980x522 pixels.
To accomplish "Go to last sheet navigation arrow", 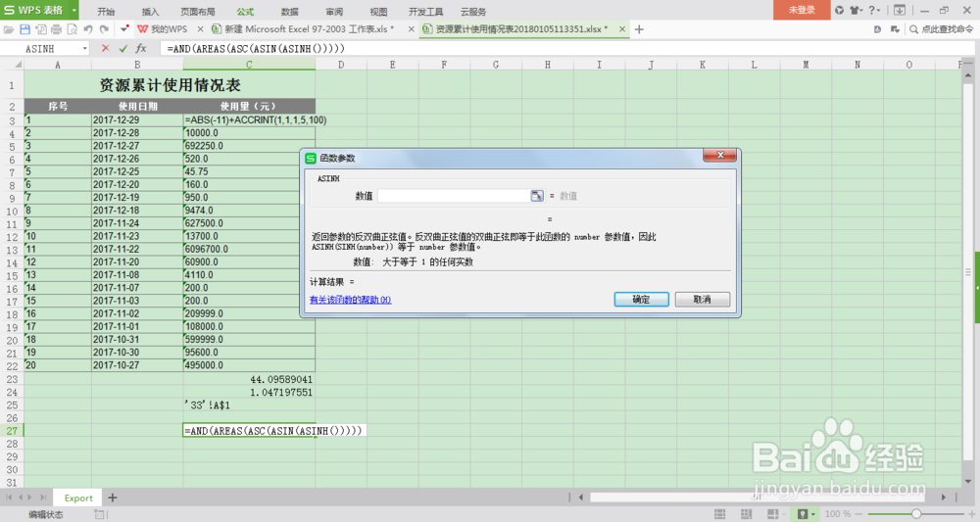I will coord(43,498).
